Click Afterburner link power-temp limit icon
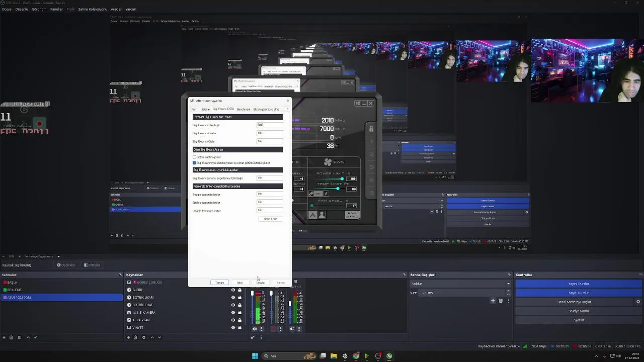The height and width of the screenshot is (362, 644). tap(311, 194)
